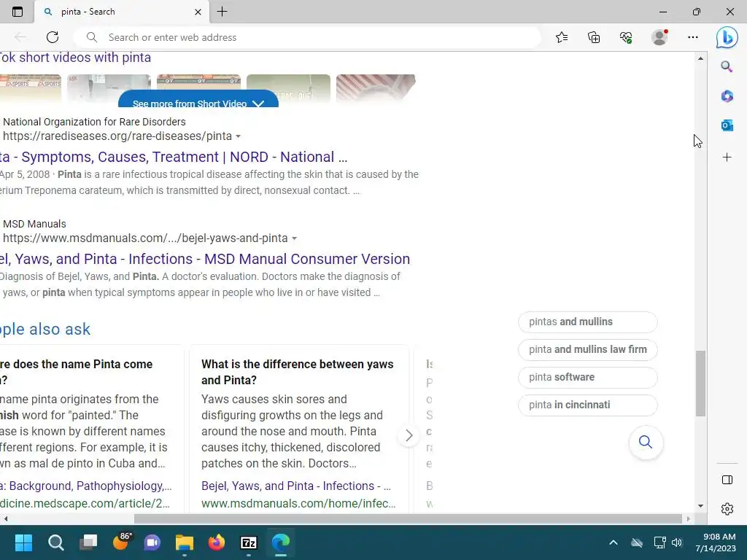Open the Collections icon
The height and width of the screenshot is (560, 747).
[x=594, y=37]
